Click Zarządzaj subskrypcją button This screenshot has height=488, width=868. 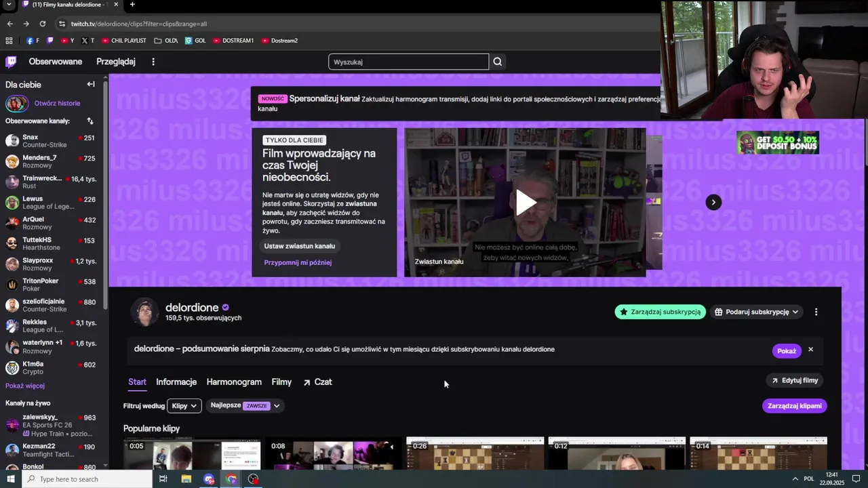point(660,312)
